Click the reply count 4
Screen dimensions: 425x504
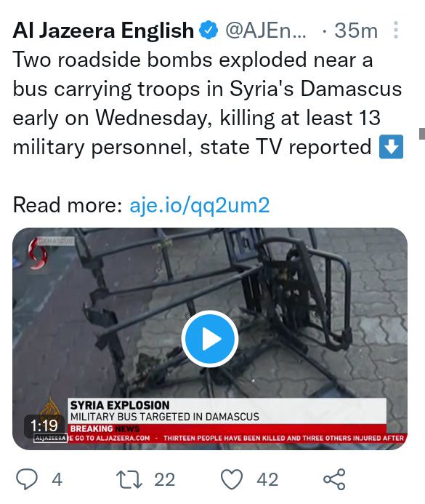pos(57,479)
